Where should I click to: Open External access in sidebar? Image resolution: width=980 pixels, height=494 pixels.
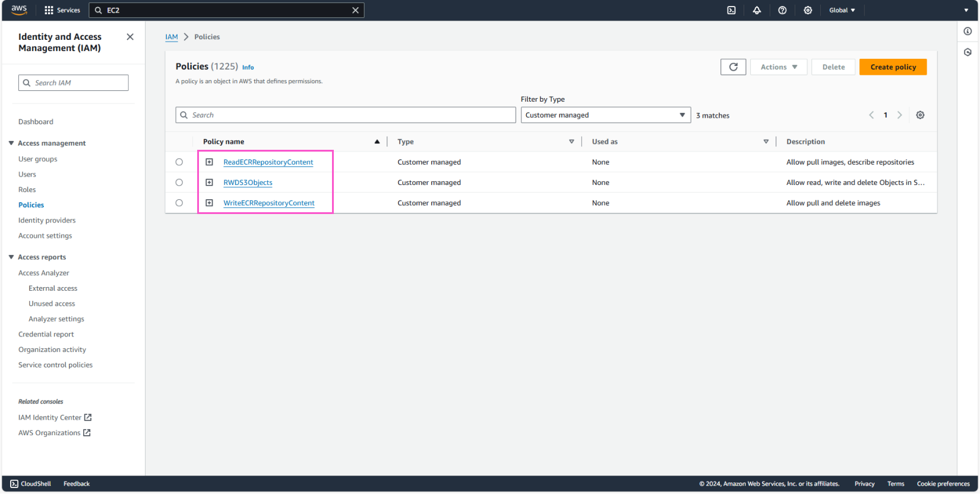tap(53, 288)
